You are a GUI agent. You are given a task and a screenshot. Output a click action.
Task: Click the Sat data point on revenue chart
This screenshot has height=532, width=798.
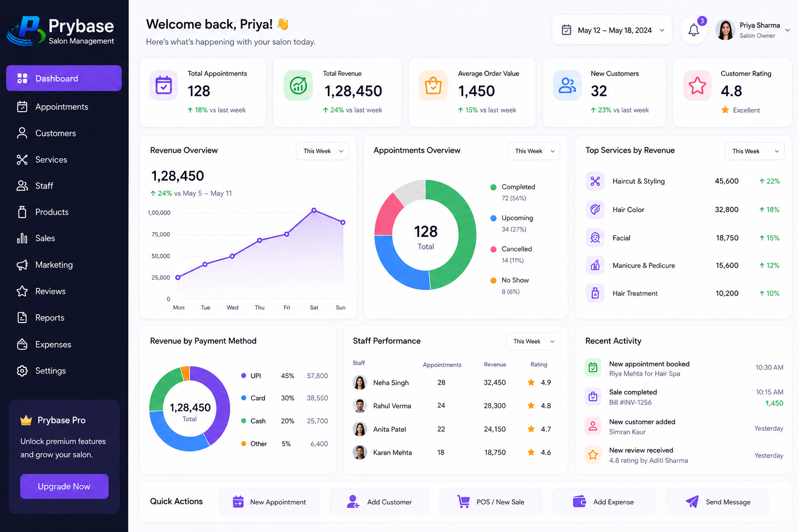pyautogui.click(x=314, y=210)
